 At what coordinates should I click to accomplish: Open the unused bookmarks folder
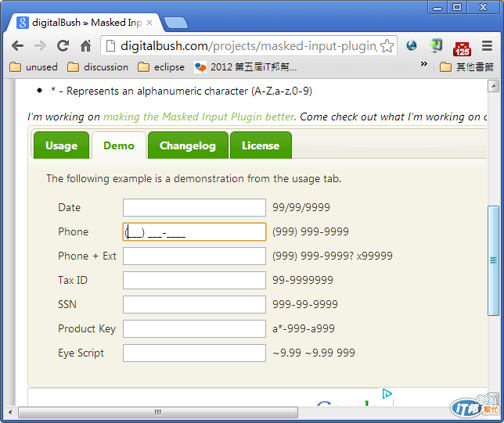(x=34, y=67)
